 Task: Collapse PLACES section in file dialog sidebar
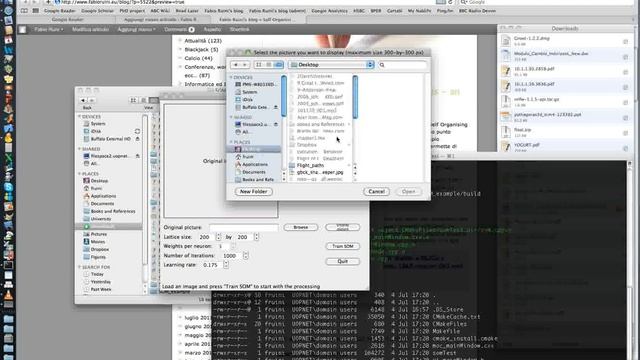[231, 142]
